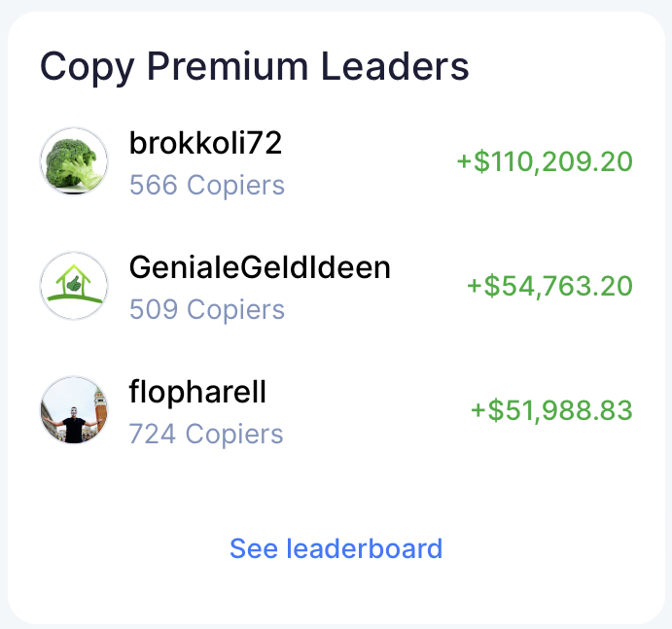View brokkoli72's 566 Copiers count

(207, 185)
